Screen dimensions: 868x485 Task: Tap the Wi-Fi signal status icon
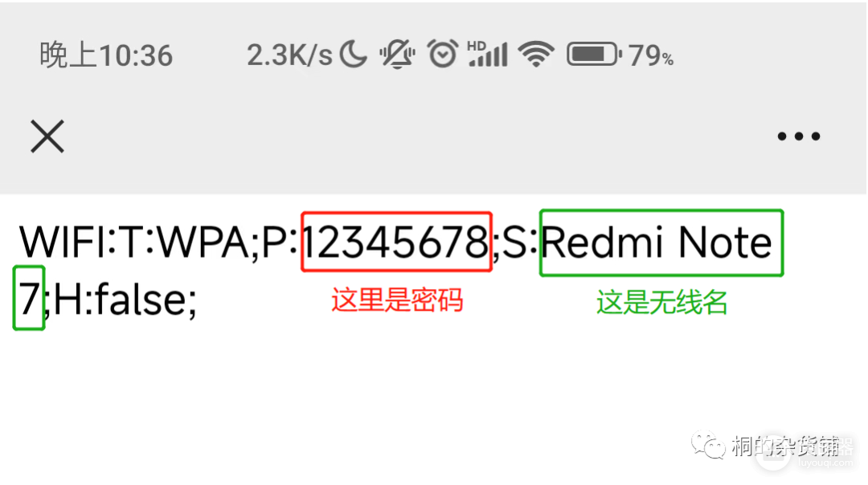pos(536,54)
